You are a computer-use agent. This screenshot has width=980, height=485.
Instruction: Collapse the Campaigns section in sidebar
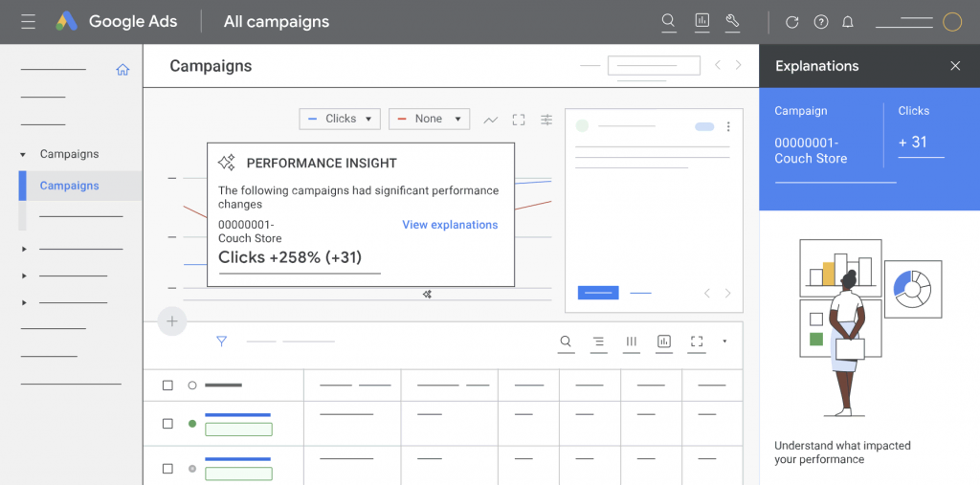23,154
